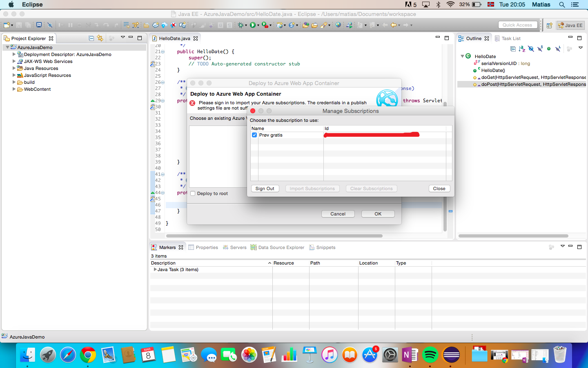Click the green Run icon in toolbar

tap(252, 25)
